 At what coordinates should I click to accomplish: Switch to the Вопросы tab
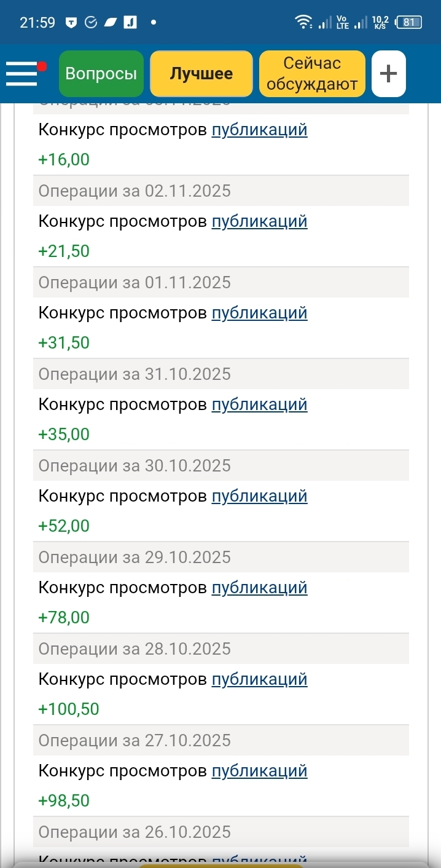101,74
